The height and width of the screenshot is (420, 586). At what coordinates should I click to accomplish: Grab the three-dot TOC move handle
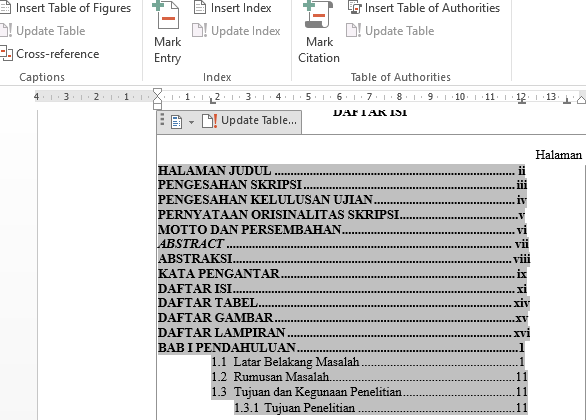162,120
